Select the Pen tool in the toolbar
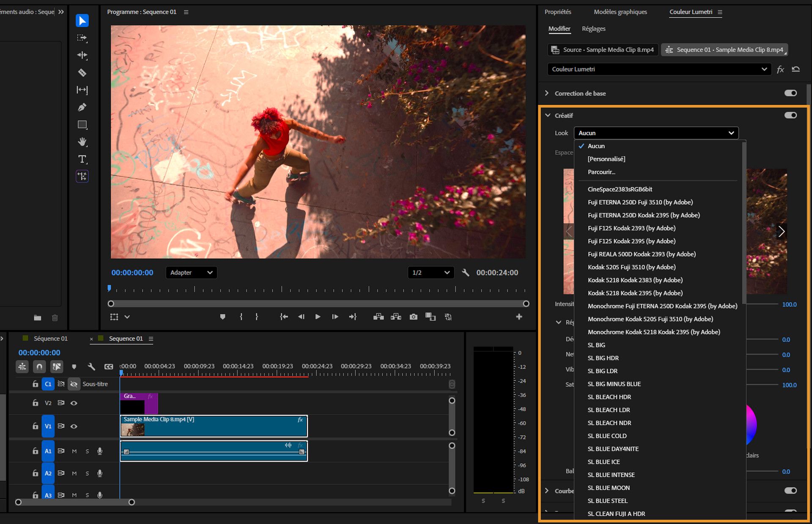 click(82, 107)
